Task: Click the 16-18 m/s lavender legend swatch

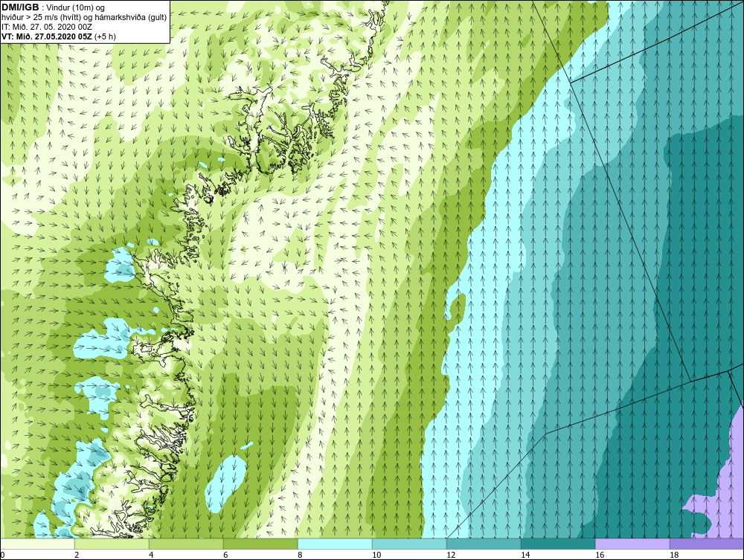Action: pyautogui.click(x=632, y=544)
